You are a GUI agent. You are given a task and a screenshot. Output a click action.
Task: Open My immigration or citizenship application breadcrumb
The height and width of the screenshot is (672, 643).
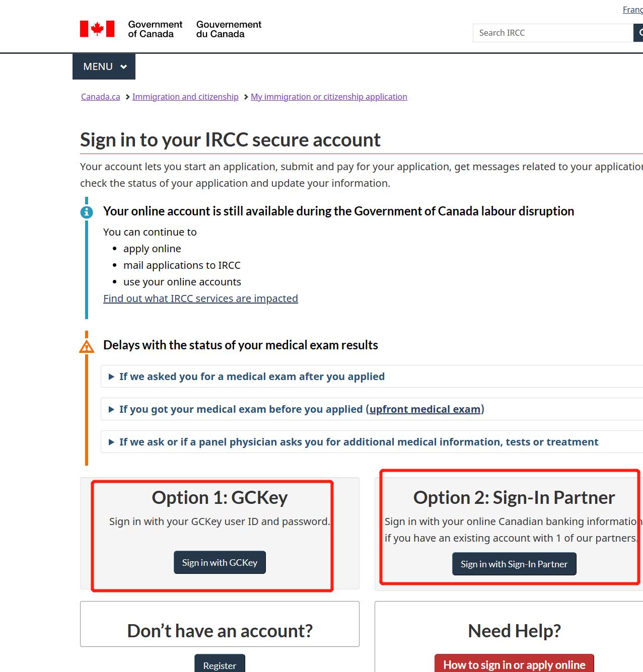(x=329, y=97)
